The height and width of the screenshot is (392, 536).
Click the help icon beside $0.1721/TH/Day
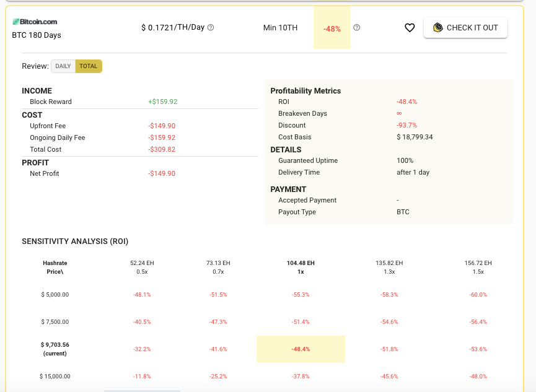click(211, 27)
